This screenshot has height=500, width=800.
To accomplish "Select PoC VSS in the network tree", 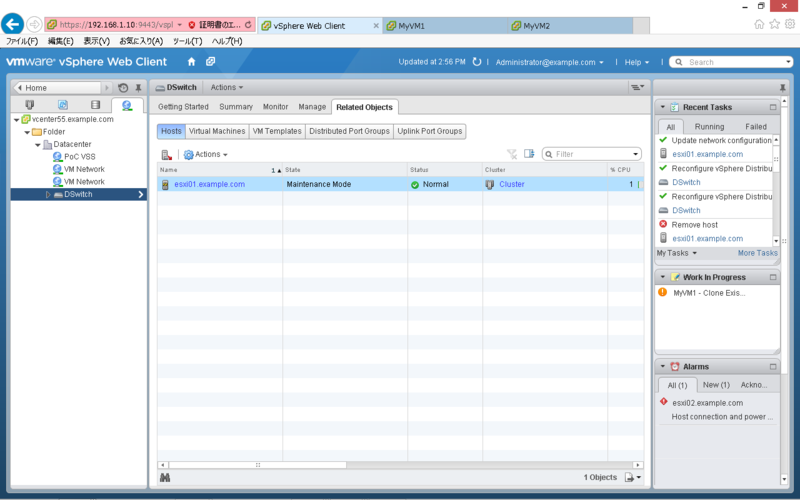I will click(x=80, y=157).
